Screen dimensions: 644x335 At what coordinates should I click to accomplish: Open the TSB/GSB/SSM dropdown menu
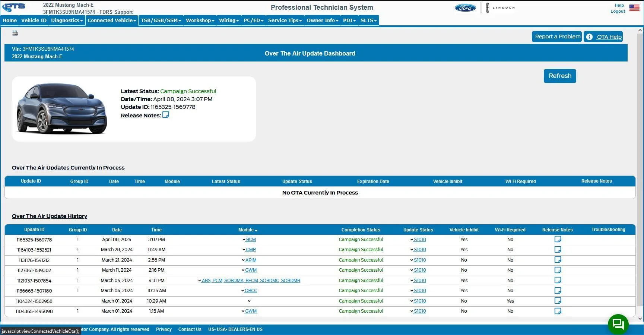(x=161, y=20)
